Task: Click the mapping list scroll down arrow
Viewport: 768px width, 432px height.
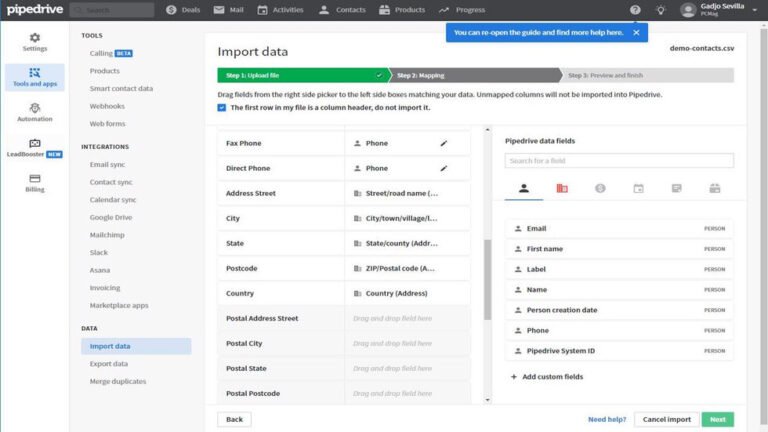Action: [x=487, y=400]
